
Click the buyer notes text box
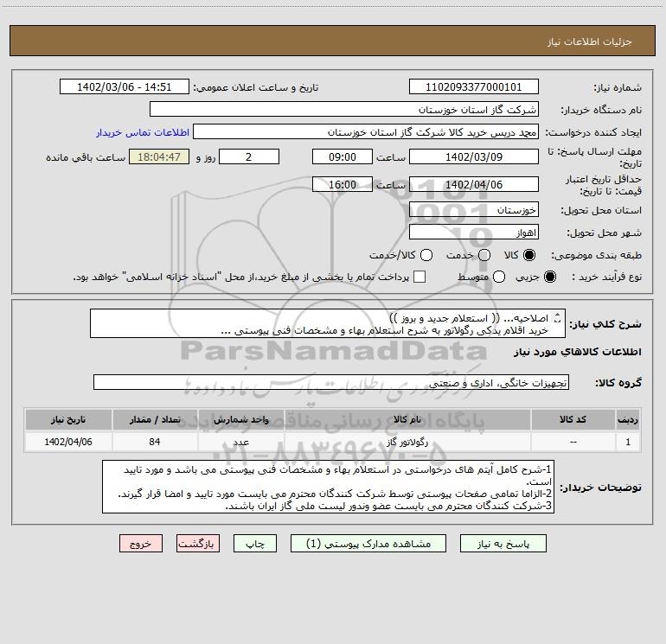click(329, 487)
